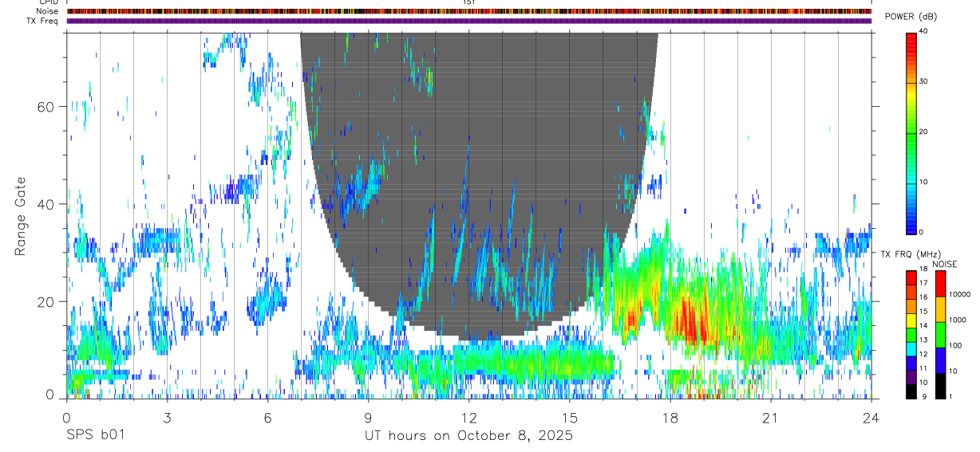Click the x-axis tick label '21'

coord(770,419)
